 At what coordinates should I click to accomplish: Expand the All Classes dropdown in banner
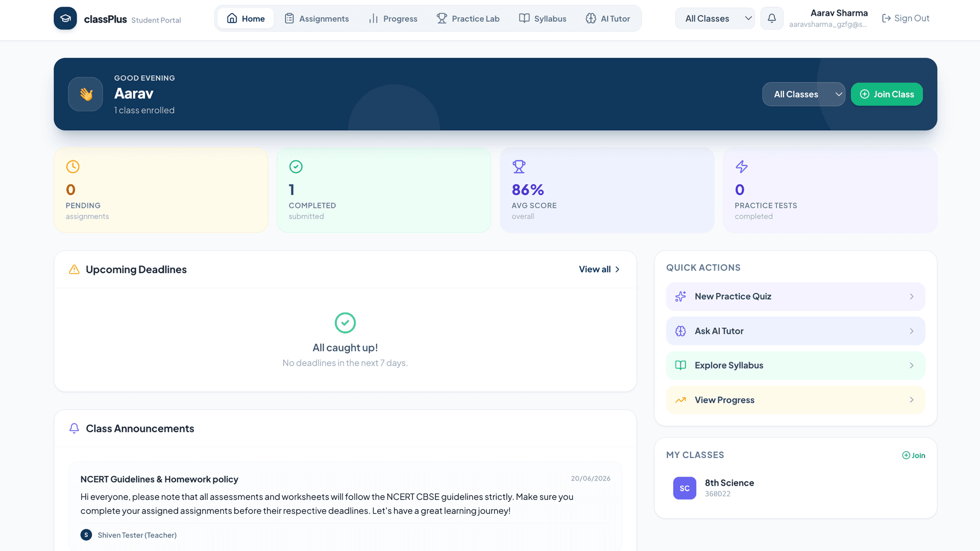[x=803, y=94]
